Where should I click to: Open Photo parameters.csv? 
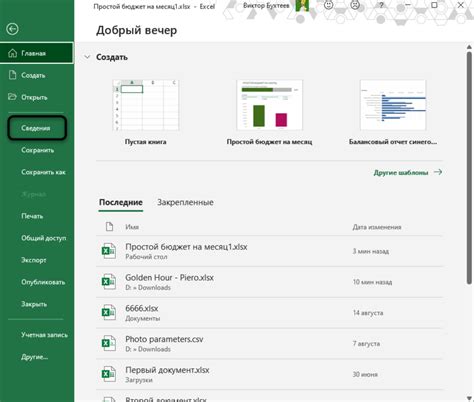pyautogui.click(x=269, y=343)
